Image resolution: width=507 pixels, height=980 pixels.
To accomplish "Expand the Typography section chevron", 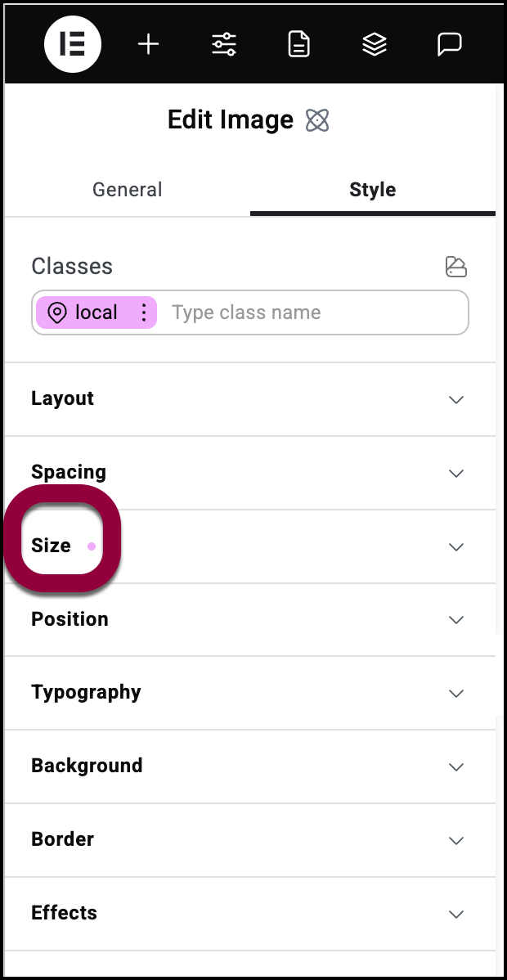I will tap(456, 694).
